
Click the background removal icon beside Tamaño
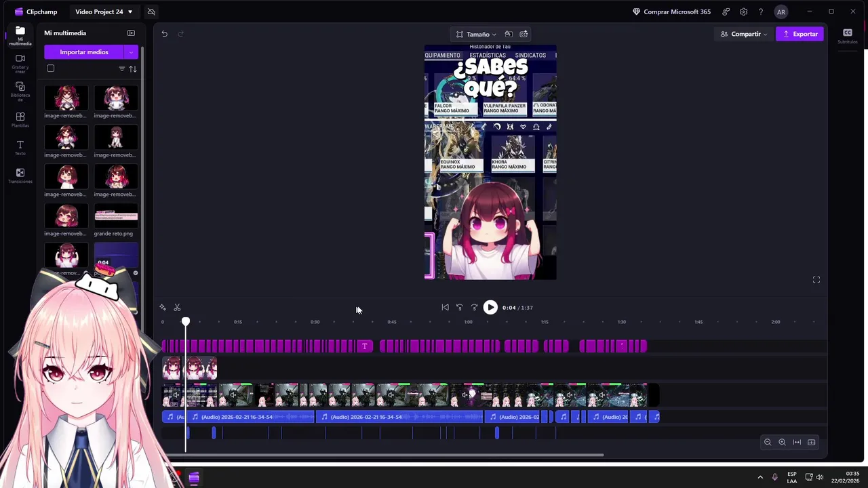pos(509,34)
